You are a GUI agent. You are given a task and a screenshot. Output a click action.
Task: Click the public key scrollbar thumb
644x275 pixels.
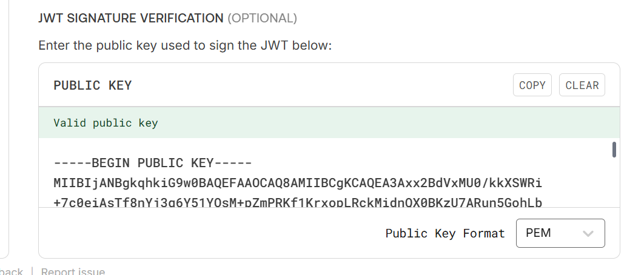tap(614, 149)
